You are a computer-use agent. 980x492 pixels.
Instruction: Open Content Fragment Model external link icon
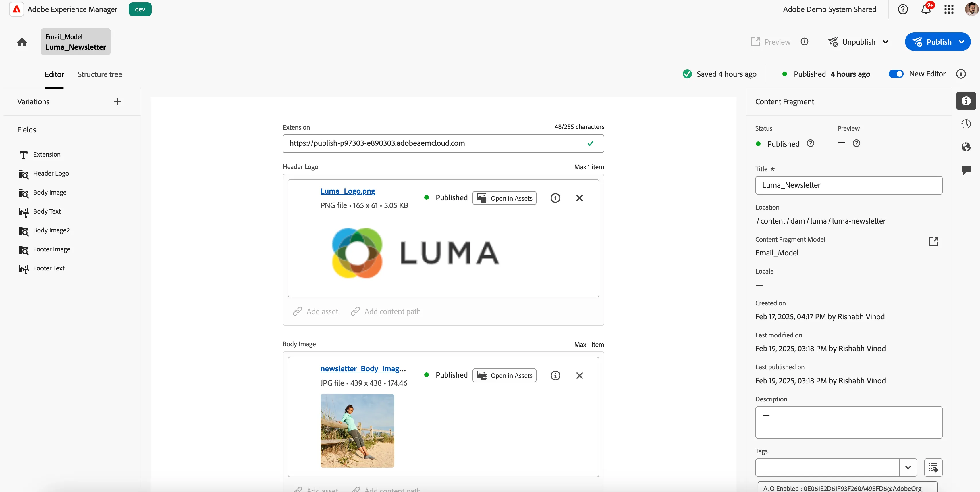(x=933, y=241)
